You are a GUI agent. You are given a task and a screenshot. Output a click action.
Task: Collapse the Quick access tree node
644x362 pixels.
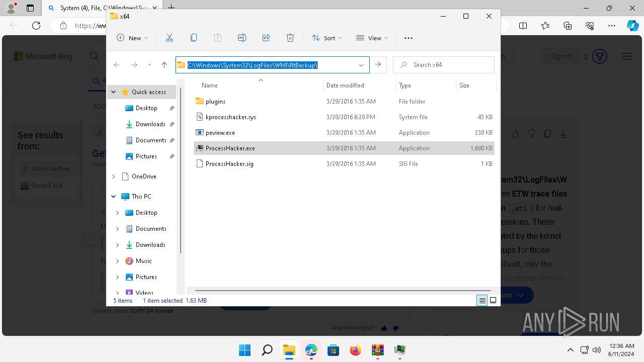tap(114, 92)
